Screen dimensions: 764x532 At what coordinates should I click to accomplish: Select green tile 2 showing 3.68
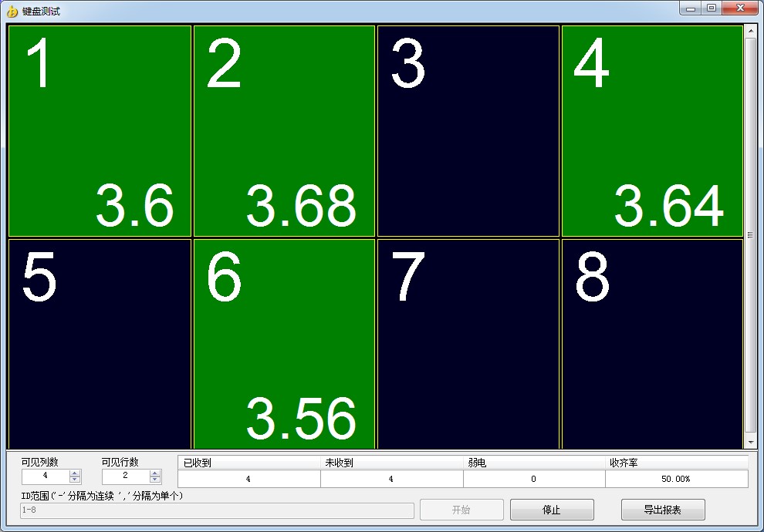(284, 131)
